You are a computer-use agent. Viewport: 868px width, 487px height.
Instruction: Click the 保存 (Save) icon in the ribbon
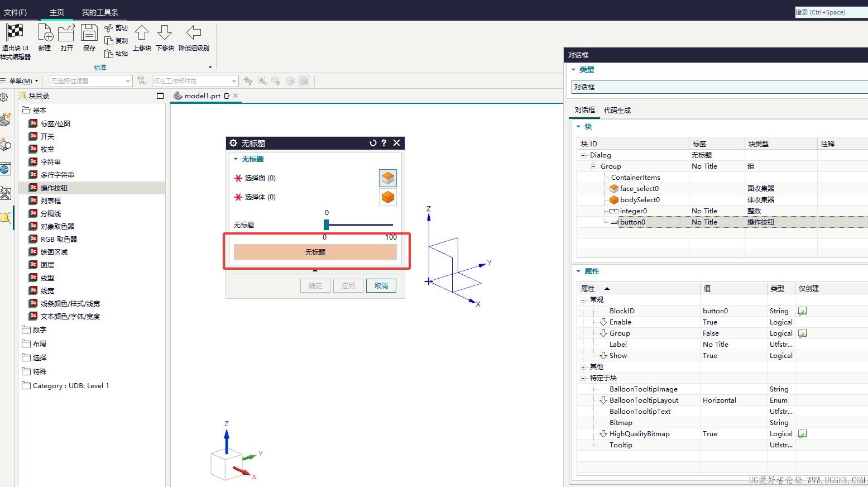pos(89,33)
